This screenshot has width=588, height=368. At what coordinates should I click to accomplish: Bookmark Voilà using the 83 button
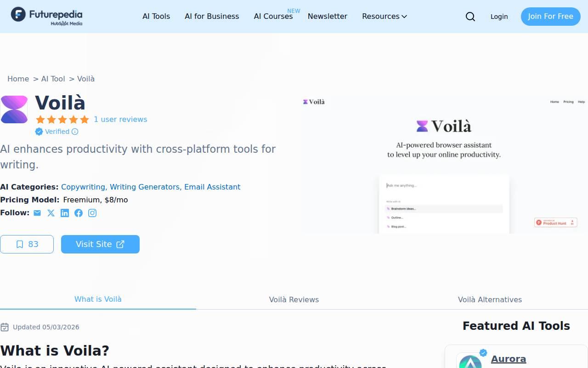click(27, 244)
